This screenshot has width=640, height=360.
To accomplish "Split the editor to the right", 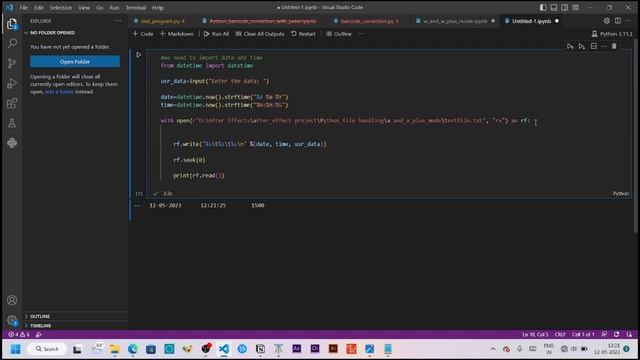I will [x=618, y=21].
